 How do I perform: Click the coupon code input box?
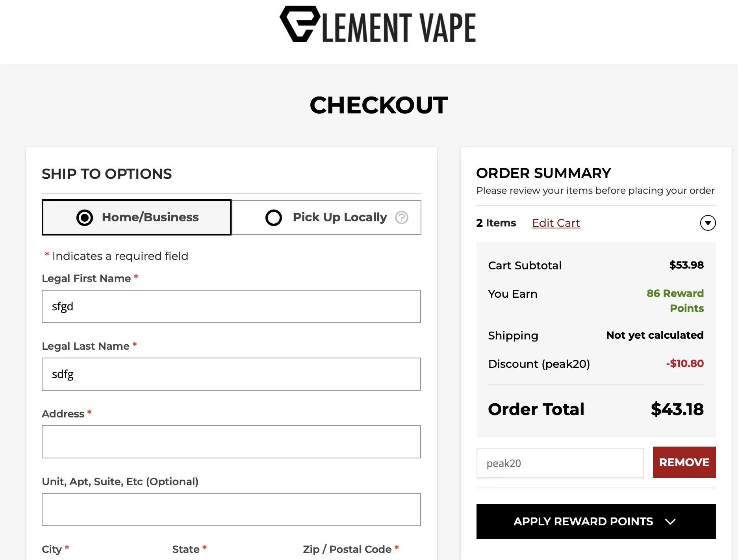tap(560, 463)
